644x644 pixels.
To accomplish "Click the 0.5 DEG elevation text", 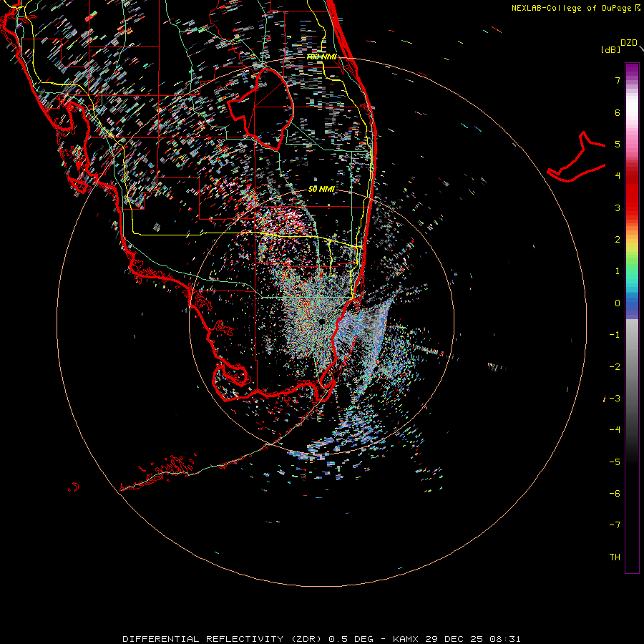I will coord(351,639).
